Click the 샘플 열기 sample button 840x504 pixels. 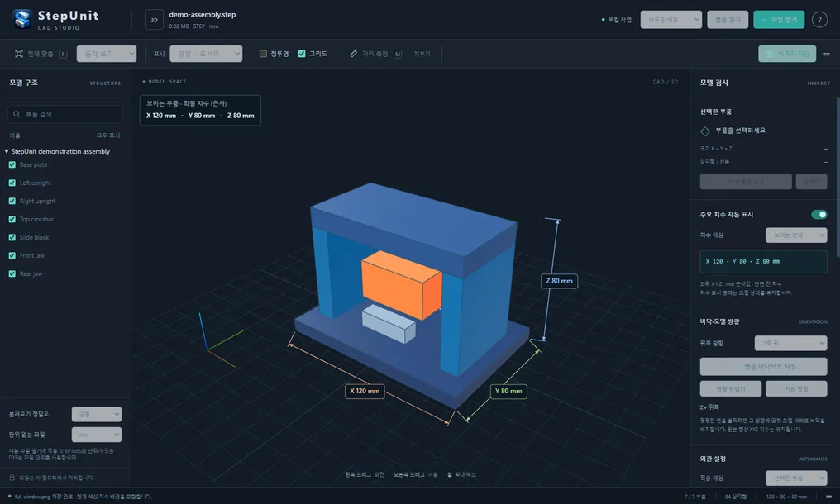(728, 20)
